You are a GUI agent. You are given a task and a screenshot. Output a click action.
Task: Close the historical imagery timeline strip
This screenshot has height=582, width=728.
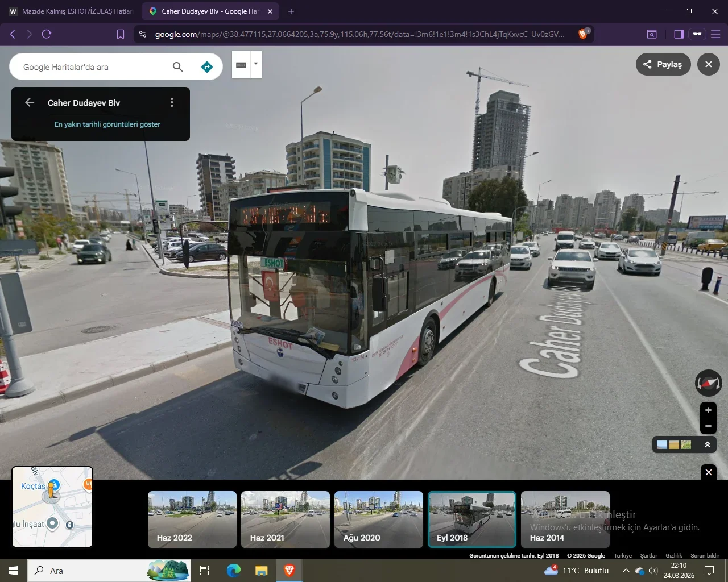click(709, 472)
